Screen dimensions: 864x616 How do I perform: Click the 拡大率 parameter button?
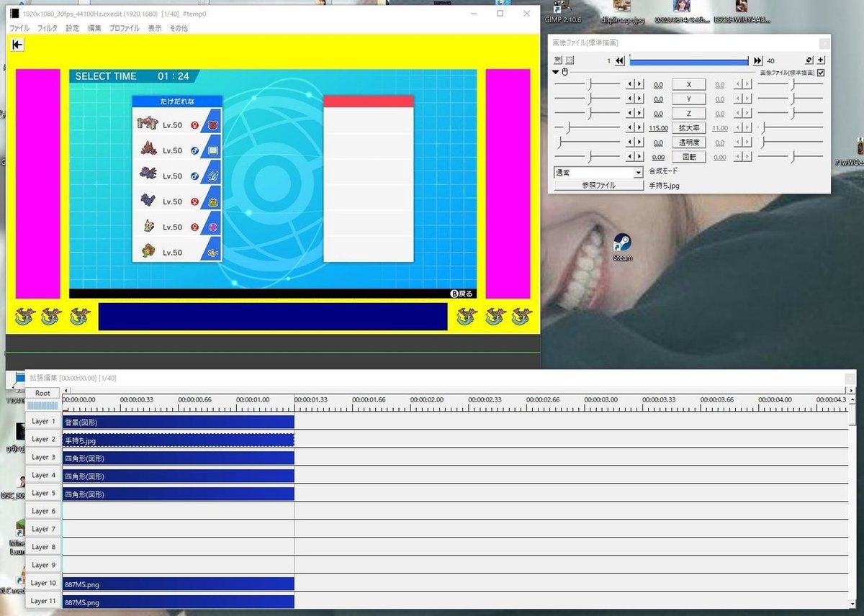[689, 128]
